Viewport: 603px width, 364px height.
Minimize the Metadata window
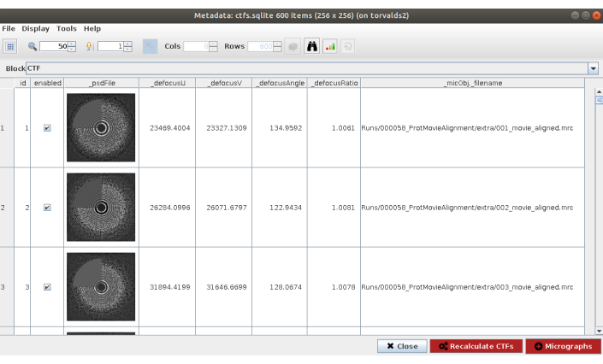click(575, 15)
